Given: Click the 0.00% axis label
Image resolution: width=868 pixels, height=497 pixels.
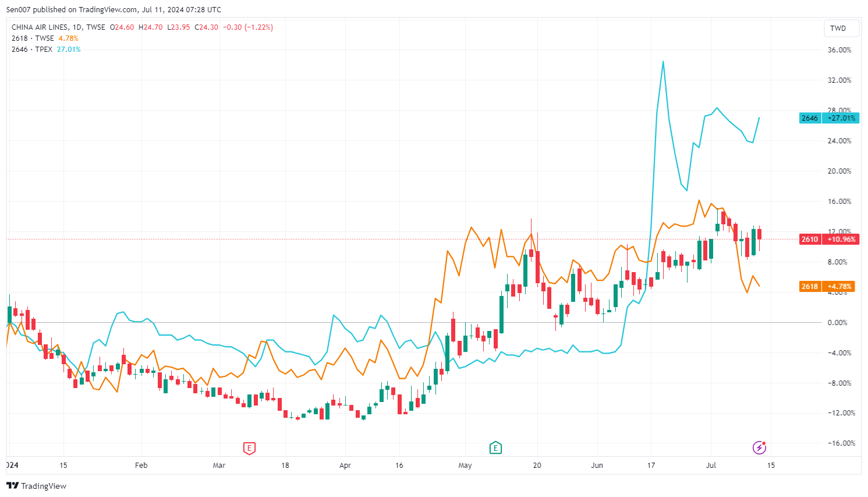Looking at the screenshot, I should pos(837,323).
